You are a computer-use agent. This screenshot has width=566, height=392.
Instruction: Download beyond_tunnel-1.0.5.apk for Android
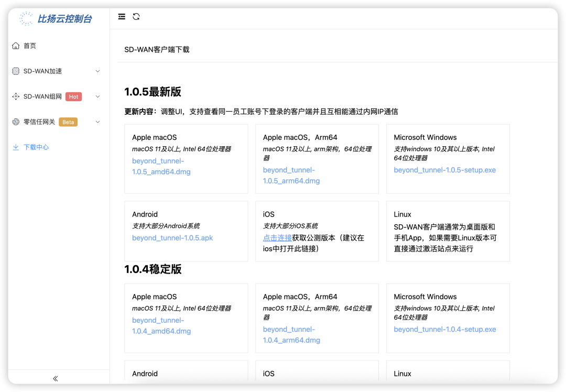click(172, 237)
